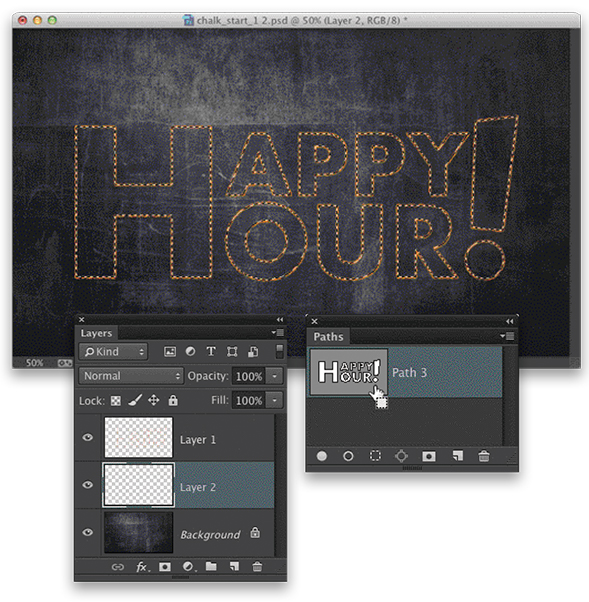Zoom the document window green button
589x602 pixels.
click(52, 20)
